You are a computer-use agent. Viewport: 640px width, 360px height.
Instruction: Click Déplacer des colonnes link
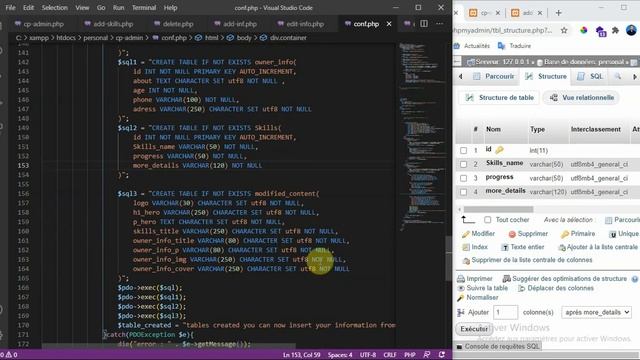click(556, 288)
